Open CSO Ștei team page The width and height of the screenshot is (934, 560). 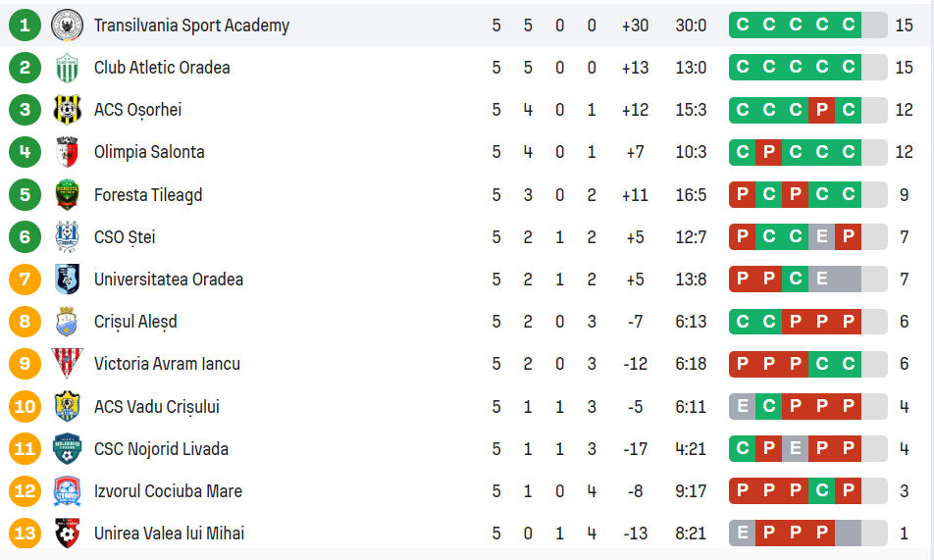[x=125, y=237]
